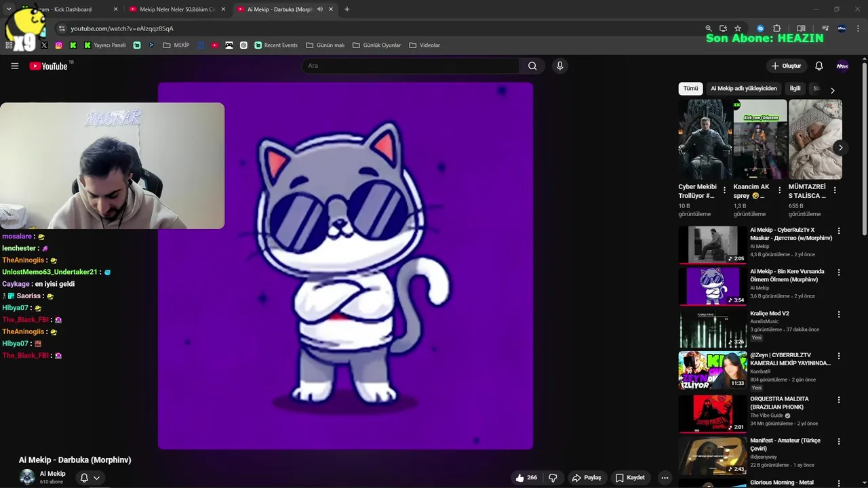Screen dimensions: 868x488
Task: Open YouTube notifications bell in header
Action: coord(818,66)
